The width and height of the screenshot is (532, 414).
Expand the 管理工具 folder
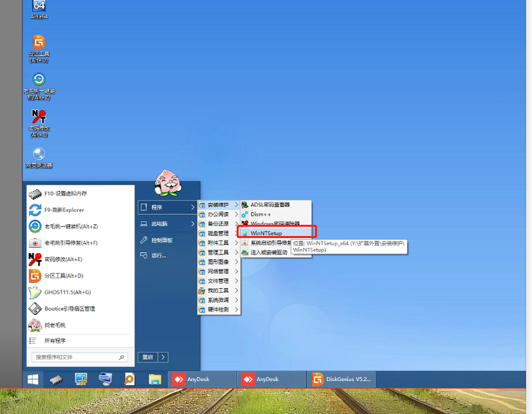coord(219,252)
